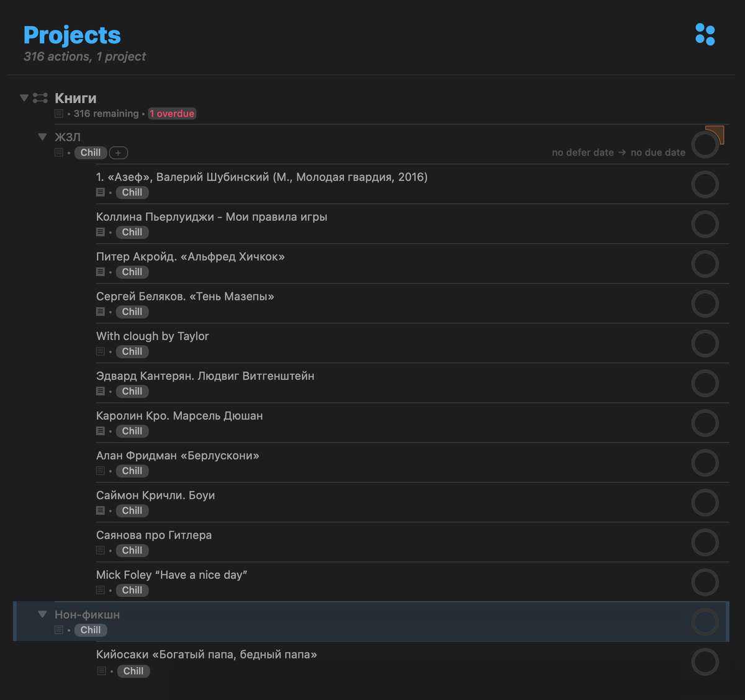745x700 pixels.
Task: Select row title Саянова про Гитлера
Action: click(154, 535)
